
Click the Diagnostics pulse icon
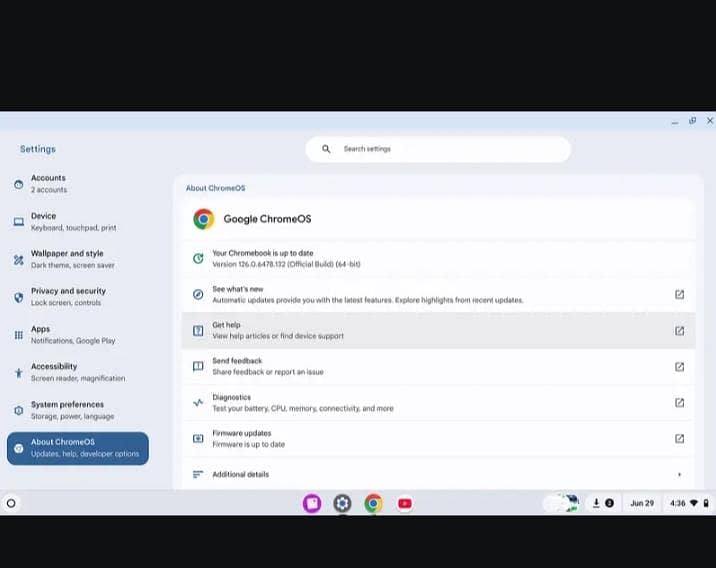point(198,403)
